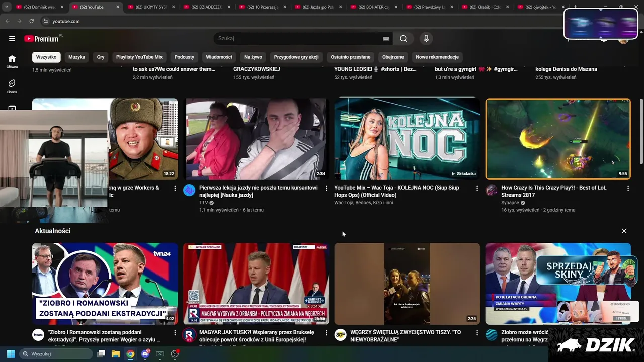The image size is (644, 362).
Task: Start voice search with the microphone icon
Action: (x=426, y=39)
